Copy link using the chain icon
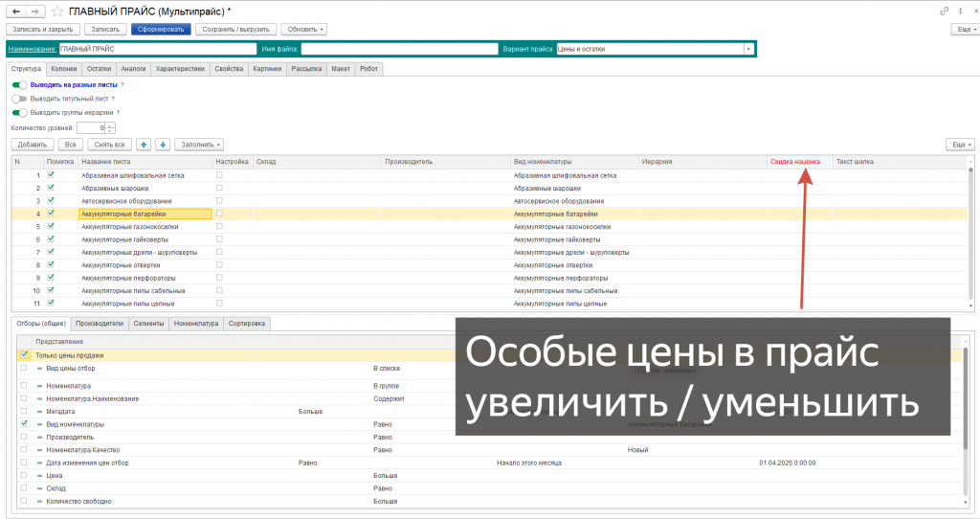 pyautogui.click(x=944, y=11)
